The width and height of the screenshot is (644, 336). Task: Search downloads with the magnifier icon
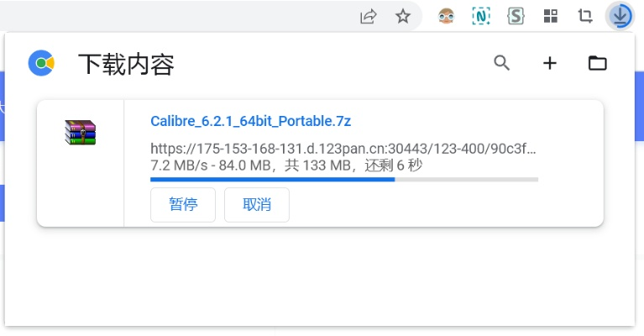pos(502,63)
